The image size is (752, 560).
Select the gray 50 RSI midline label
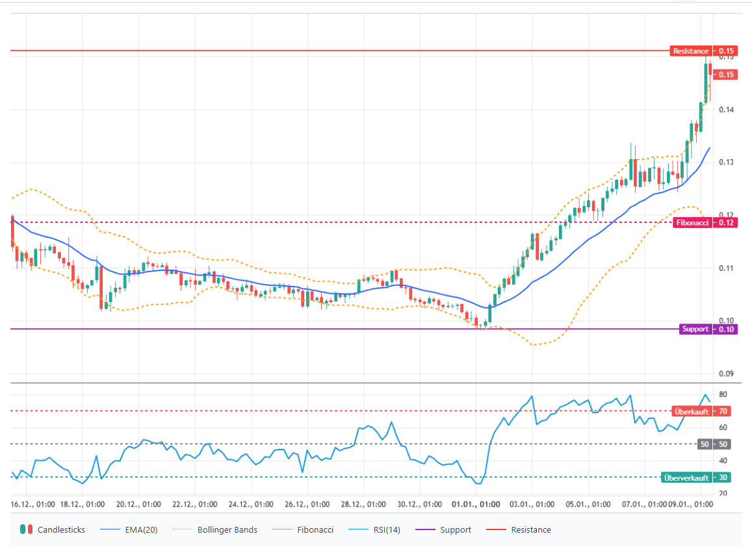(705, 444)
